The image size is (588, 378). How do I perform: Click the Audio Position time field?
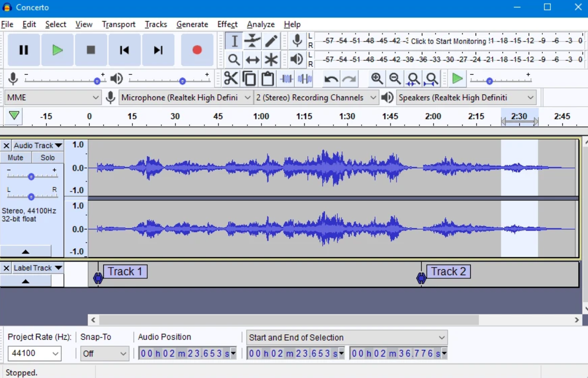coord(187,353)
